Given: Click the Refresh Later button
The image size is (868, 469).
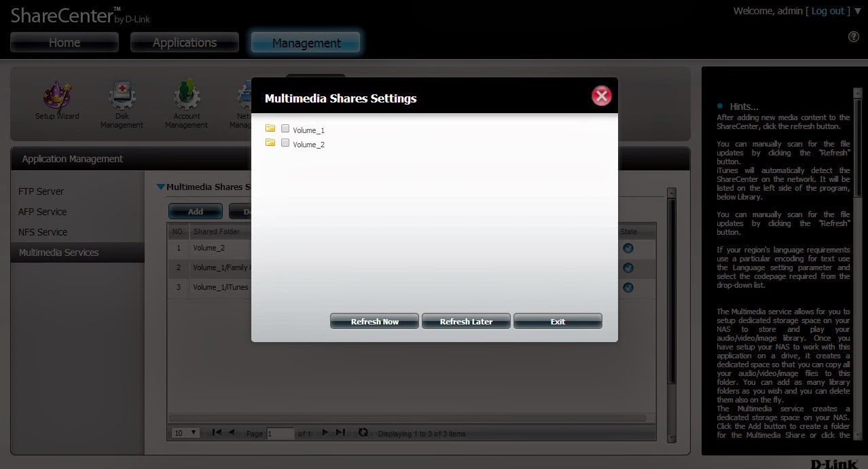Looking at the screenshot, I should click(x=466, y=322).
